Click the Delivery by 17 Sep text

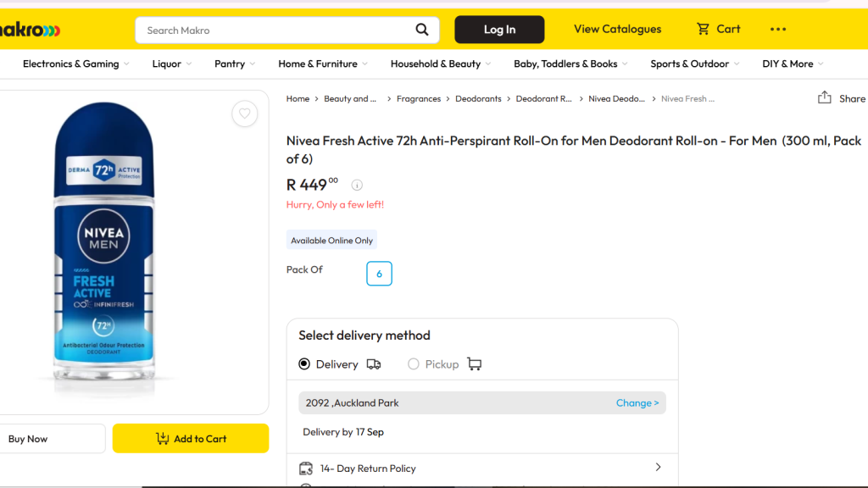343,432
